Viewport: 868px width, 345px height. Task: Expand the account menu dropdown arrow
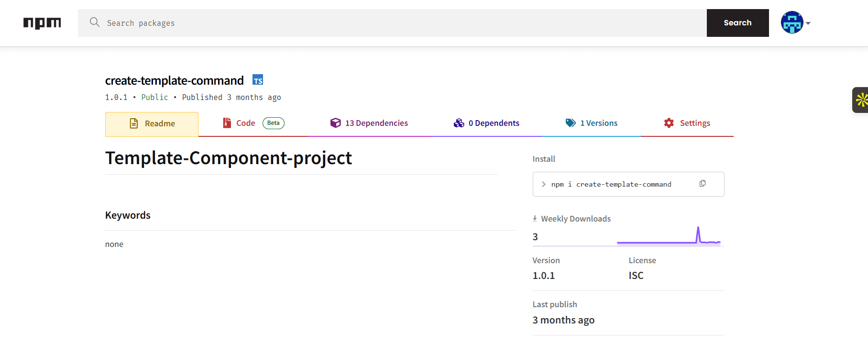808,23
